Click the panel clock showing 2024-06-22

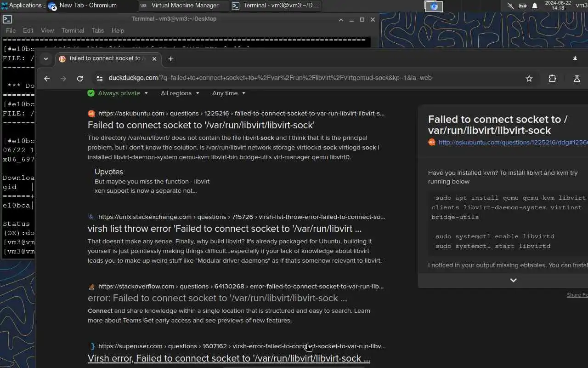tap(557, 6)
